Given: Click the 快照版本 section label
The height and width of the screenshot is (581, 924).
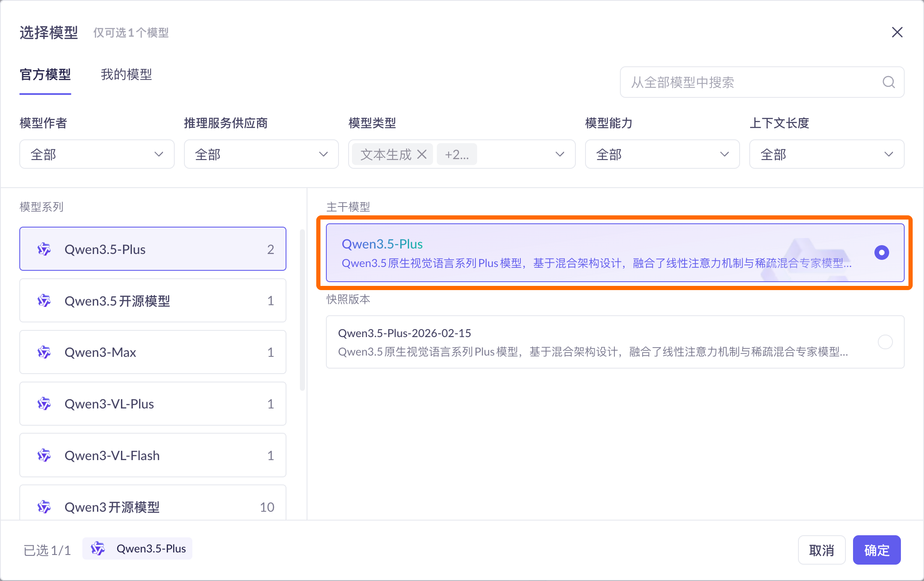Looking at the screenshot, I should coord(348,299).
